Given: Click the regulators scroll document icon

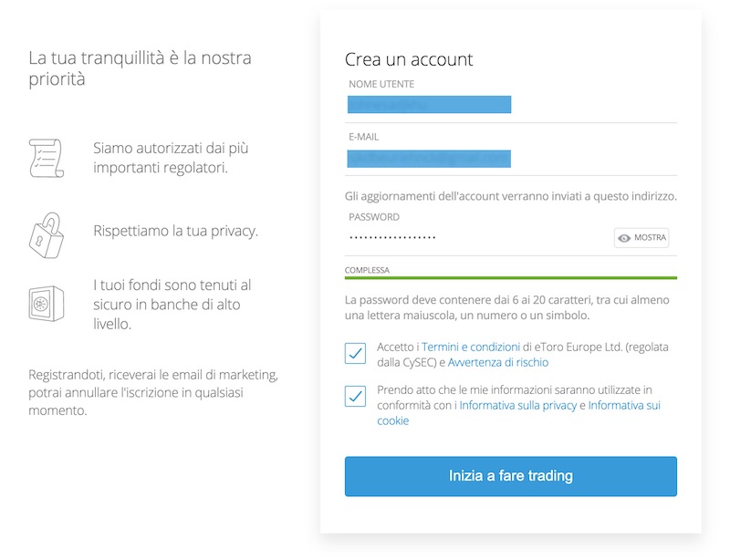Looking at the screenshot, I should (47, 158).
